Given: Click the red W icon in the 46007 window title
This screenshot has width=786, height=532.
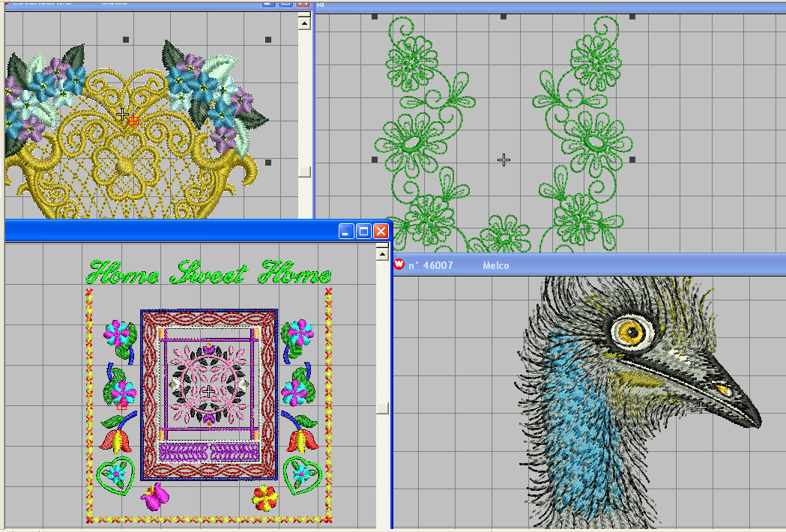Looking at the screenshot, I should [399, 265].
